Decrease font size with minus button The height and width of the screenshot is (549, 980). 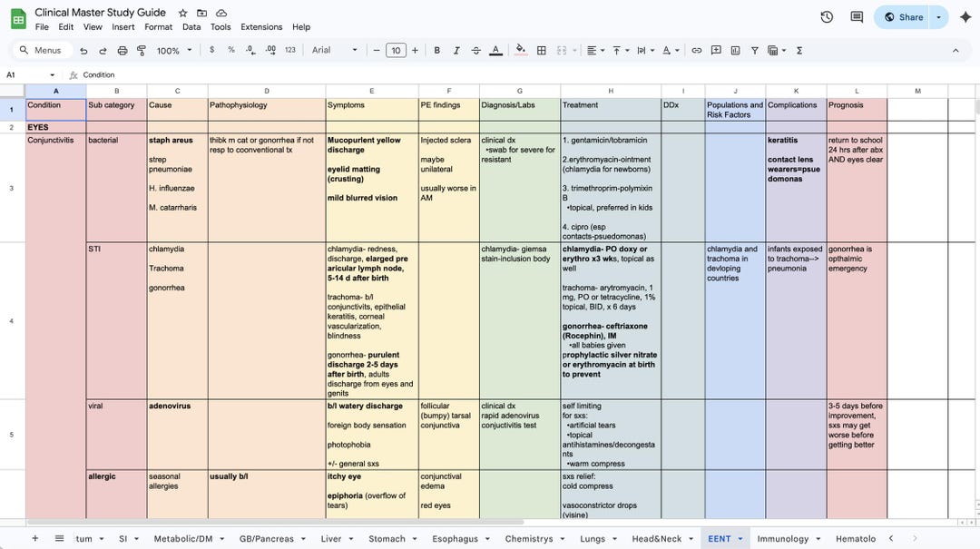point(377,51)
